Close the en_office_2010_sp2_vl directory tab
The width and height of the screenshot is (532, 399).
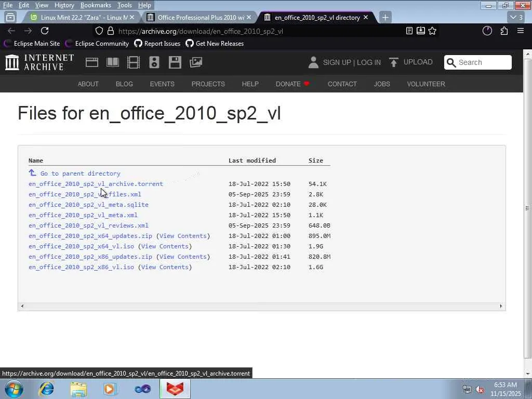366,17
